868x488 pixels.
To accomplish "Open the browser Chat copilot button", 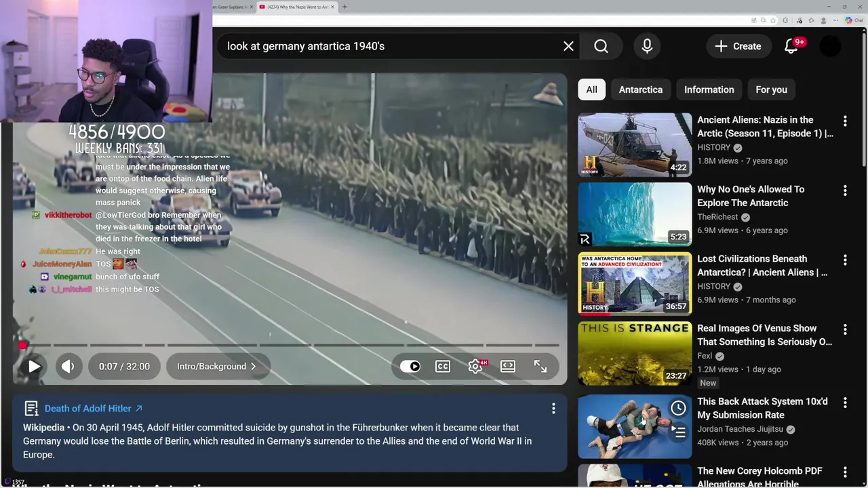I will [x=853, y=20].
